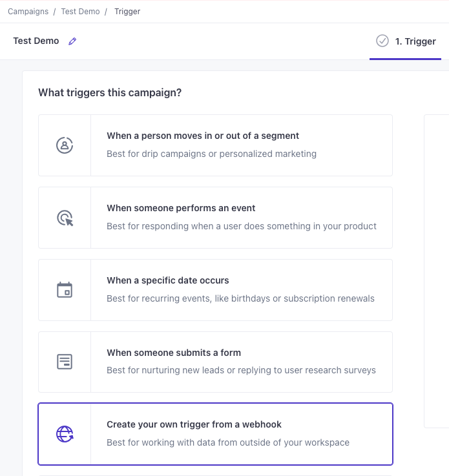Open Test Demo breadcrumb link
The height and width of the screenshot is (476, 449).
pos(80,12)
